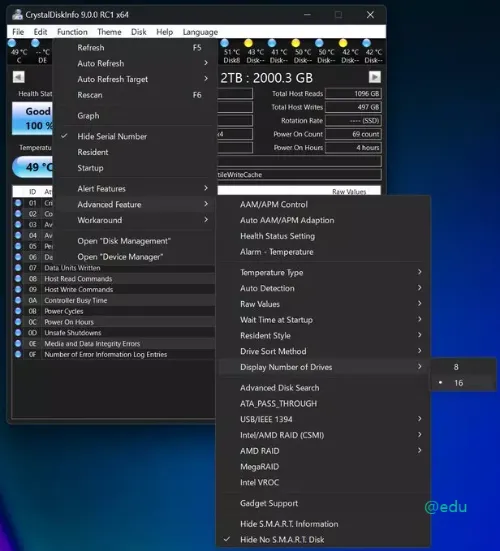Toggle Hide No S.M.A.R.T. Disk option

pyautogui.click(x=323, y=539)
